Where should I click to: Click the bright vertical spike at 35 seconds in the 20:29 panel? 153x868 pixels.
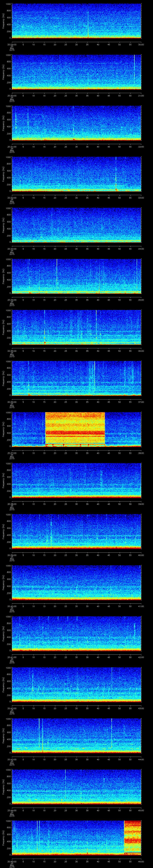88,24
